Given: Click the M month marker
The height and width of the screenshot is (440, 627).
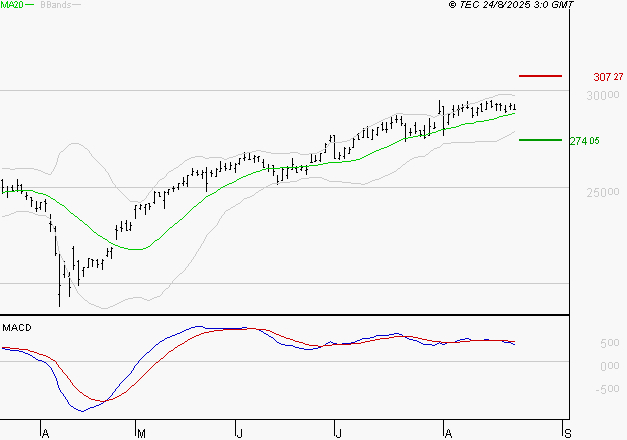Looking at the screenshot, I should pyautogui.click(x=141, y=434).
